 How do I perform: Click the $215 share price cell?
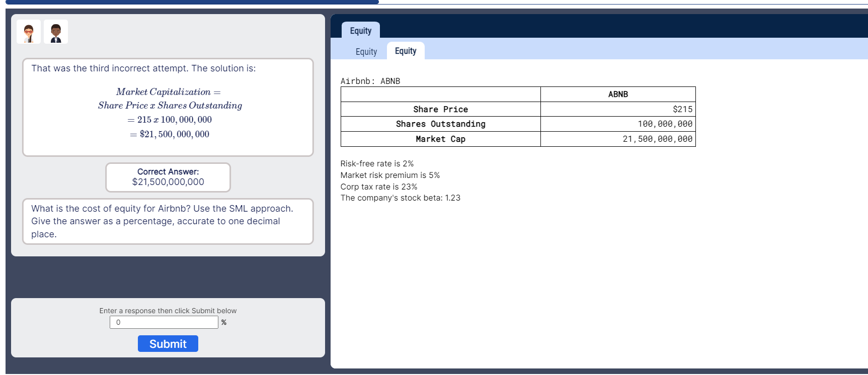pyautogui.click(x=618, y=109)
